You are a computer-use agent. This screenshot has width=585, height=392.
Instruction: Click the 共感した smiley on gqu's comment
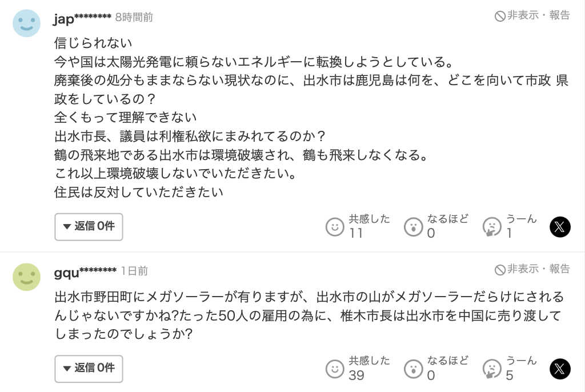(335, 369)
